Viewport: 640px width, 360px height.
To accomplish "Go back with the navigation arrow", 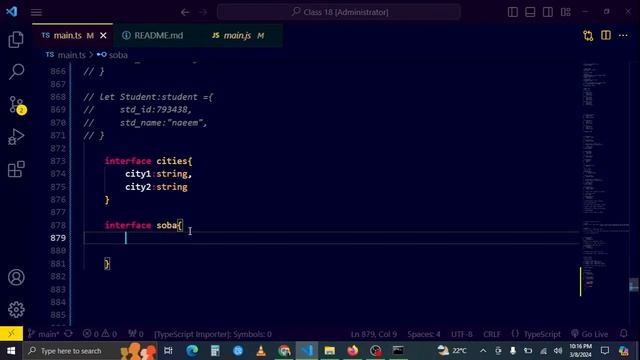I will pyautogui.click(x=185, y=12).
